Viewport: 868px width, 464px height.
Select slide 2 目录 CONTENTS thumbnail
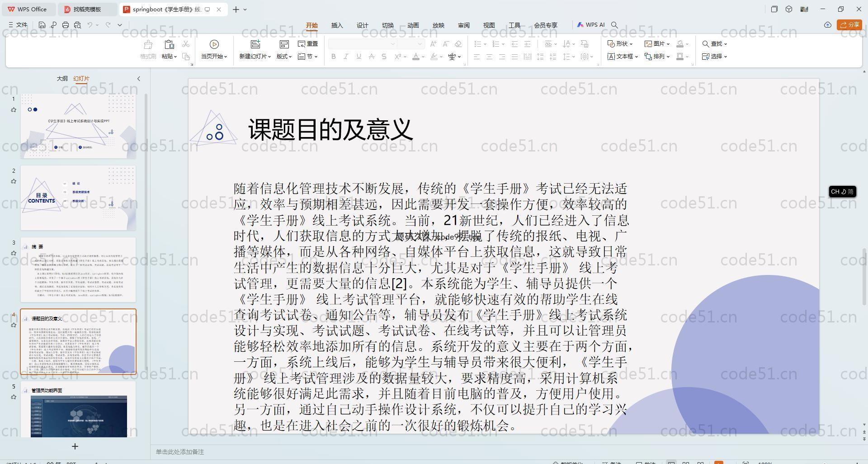click(78, 198)
